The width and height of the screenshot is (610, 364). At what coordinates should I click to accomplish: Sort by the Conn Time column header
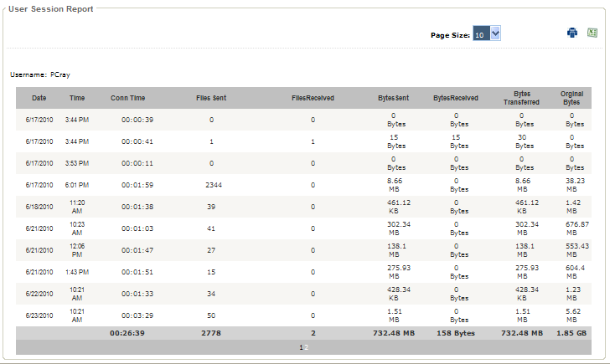coord(127,98)
